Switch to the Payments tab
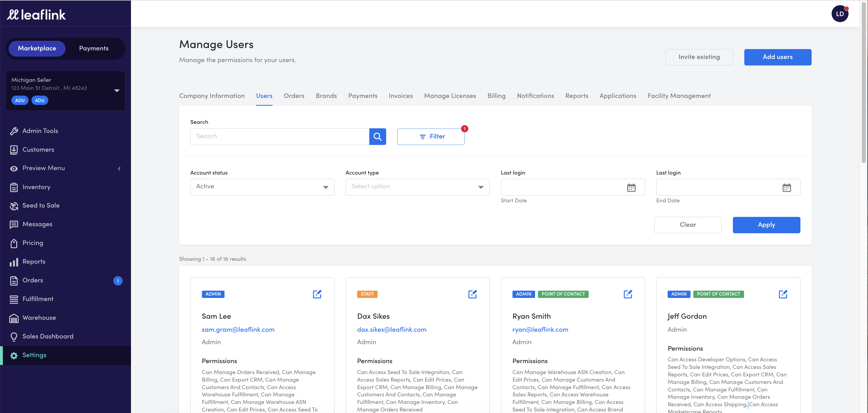868x413 pixels. (x=363, y=96)
